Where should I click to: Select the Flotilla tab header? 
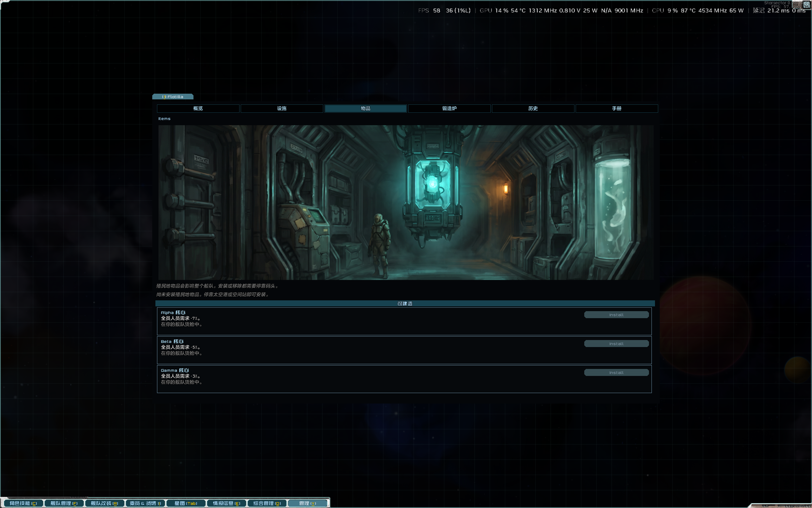tap(173, 97)
